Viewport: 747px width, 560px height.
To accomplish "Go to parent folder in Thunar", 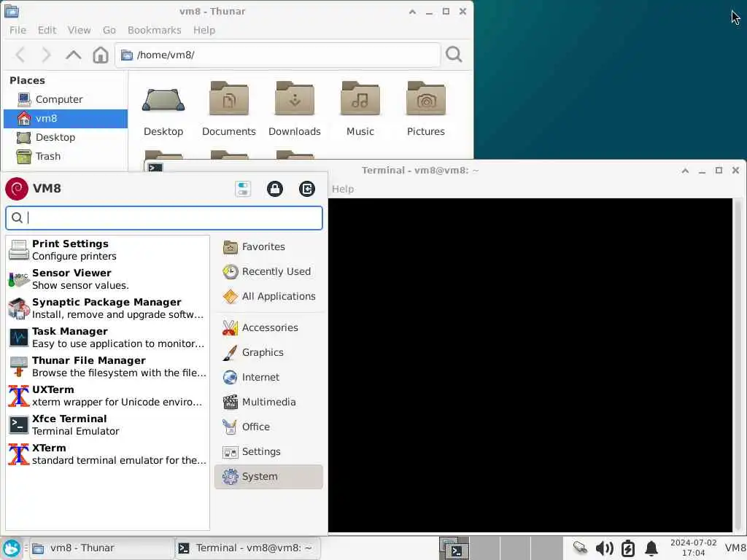I will (x=74, y=55).
